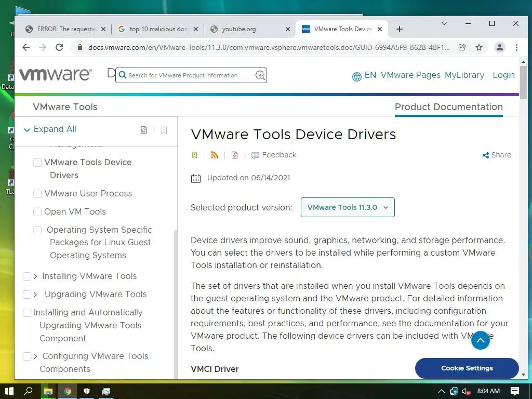Close the top 10 malicious domains tab
The width and height of the screenshot is (532, 399).
pyautogui.click(x=196, y=29)
